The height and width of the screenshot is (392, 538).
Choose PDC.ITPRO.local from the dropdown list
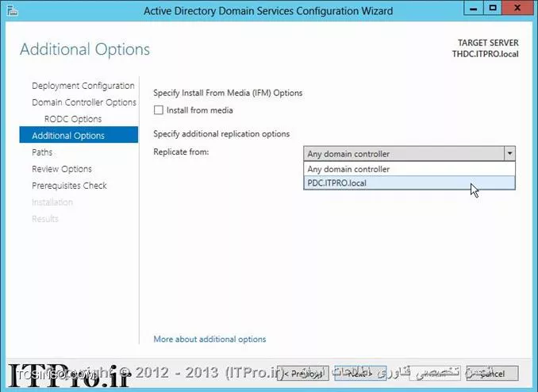(x=409, y=183)
